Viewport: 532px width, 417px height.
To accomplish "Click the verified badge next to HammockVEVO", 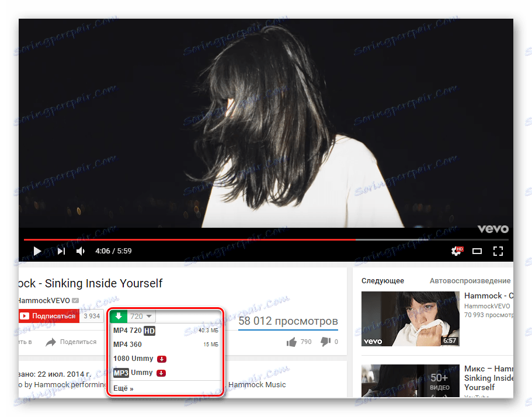I will pyautogui.click(x=75, y=300).
